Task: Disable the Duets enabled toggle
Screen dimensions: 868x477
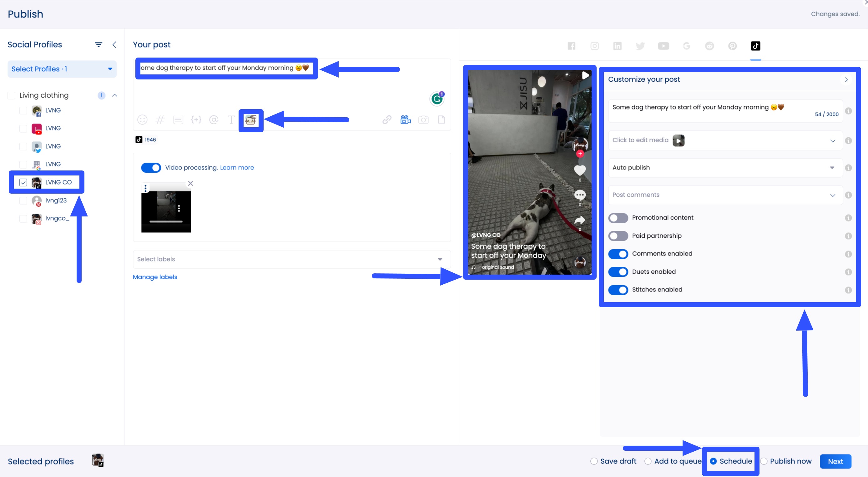Action: [x=618, y=272]
